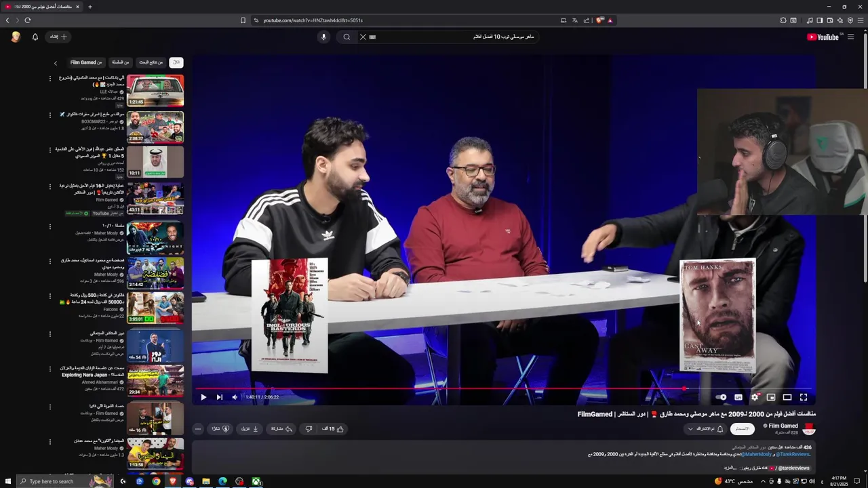Image resolution: width=868 pixels, height=488 pixels.
Task: Open options menu for 43:11 video
Action: pyautogui.click(x=50, y=186)
